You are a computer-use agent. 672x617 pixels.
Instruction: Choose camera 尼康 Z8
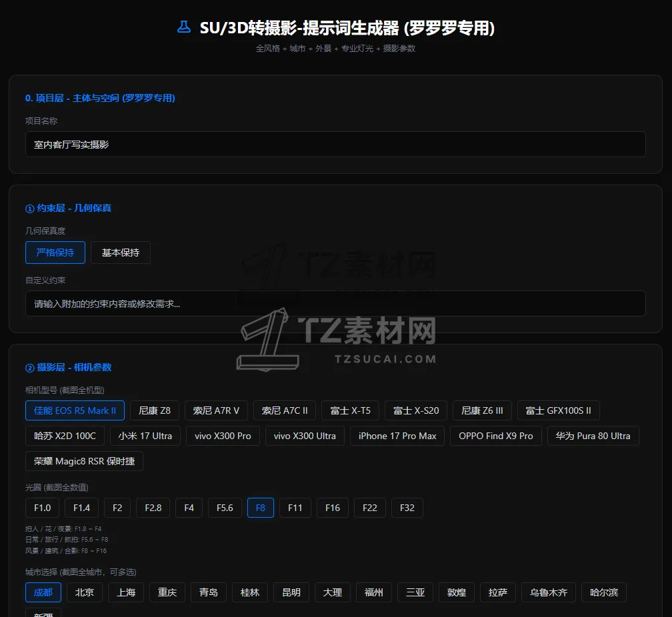(155, 410)
